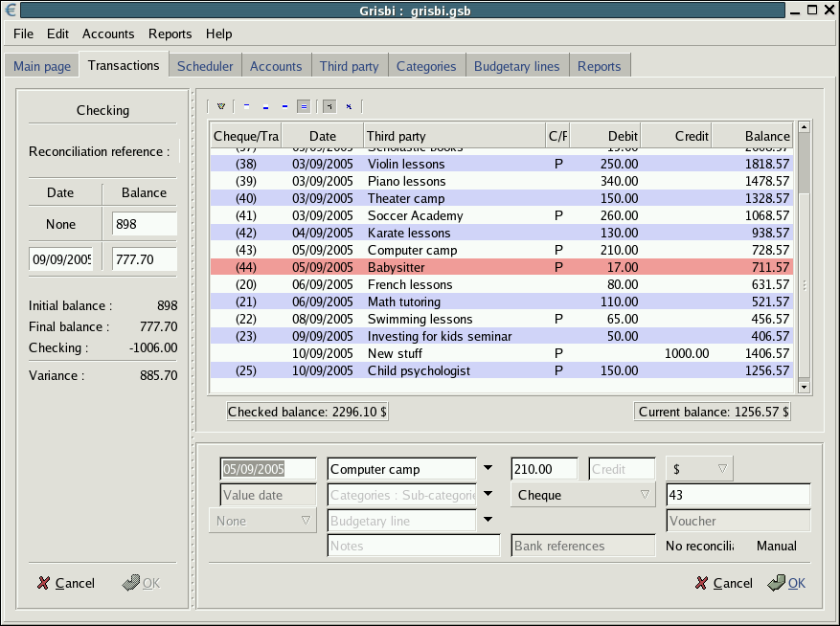Click the Grisbi euro icon in title bar
Viewport: 840px width, 626px height.
point(10,10)
